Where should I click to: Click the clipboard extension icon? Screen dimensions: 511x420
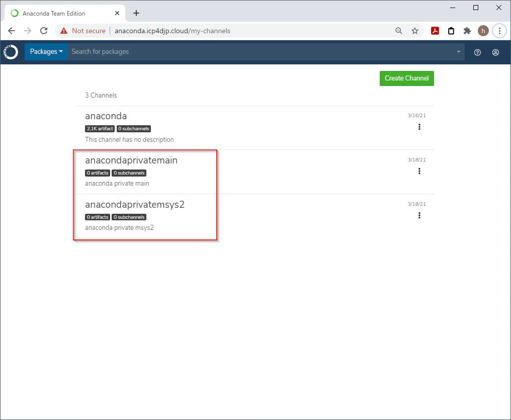click(x=451, y=31)
